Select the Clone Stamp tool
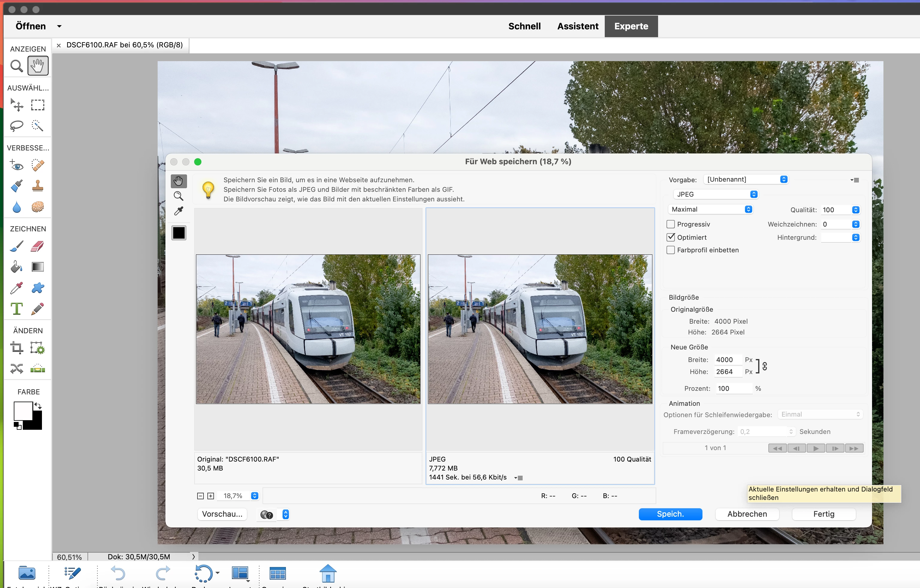This screenshot has height=588, width=920. pyautogui.click(x=37, y=186)
